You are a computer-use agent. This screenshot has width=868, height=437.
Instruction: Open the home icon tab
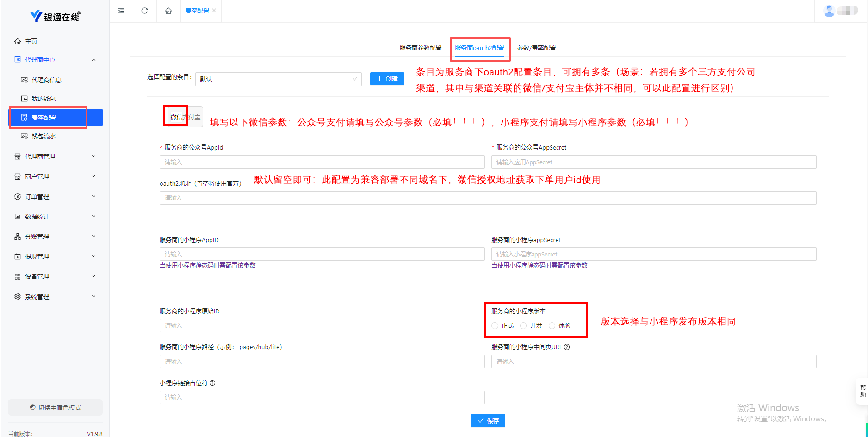click(x=168, y=11)
